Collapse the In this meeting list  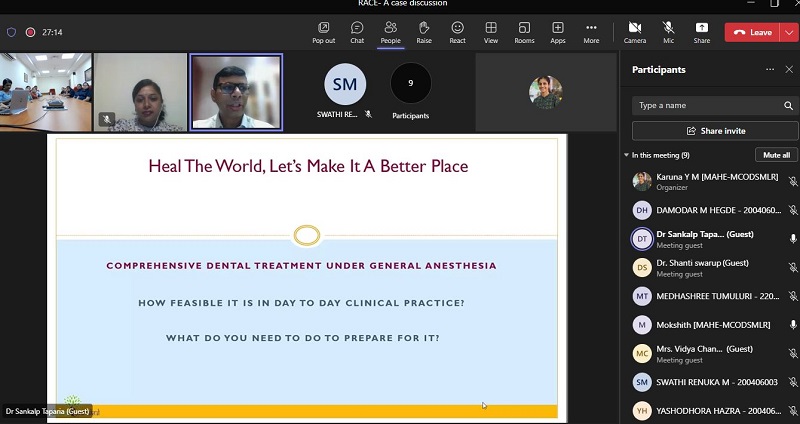[x=627, y=155]
